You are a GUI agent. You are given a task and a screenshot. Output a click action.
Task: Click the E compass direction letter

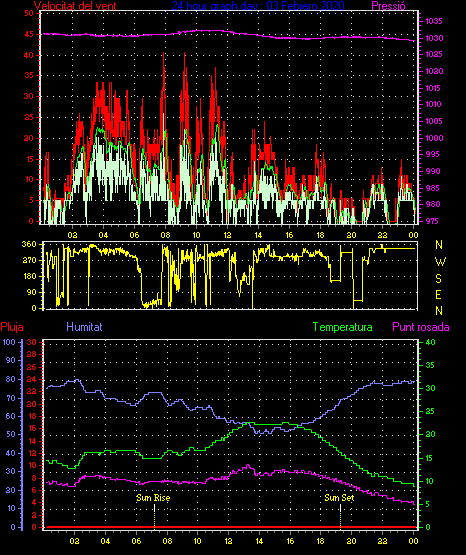point(438,295)
